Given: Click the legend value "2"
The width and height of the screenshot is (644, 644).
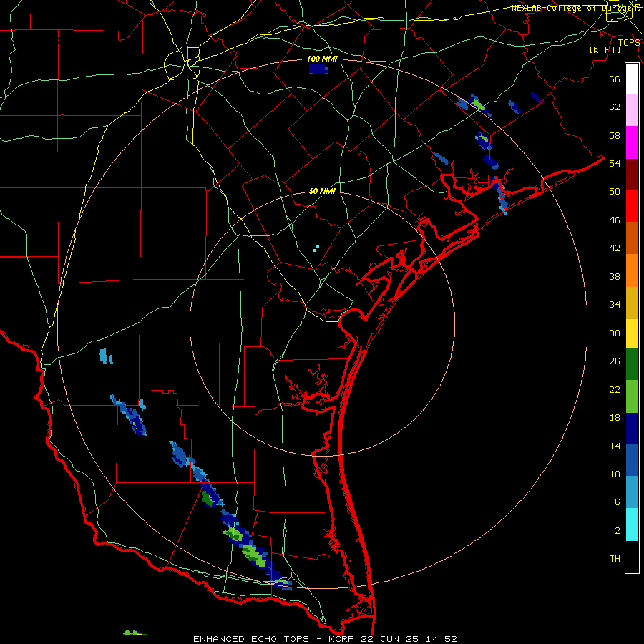Looking at the screenshot, I should 618,531.
